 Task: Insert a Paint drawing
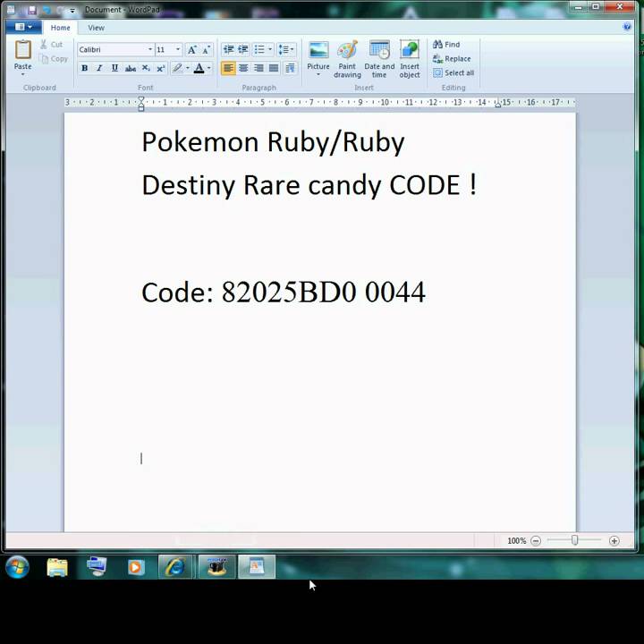click(x=347, y=59)
